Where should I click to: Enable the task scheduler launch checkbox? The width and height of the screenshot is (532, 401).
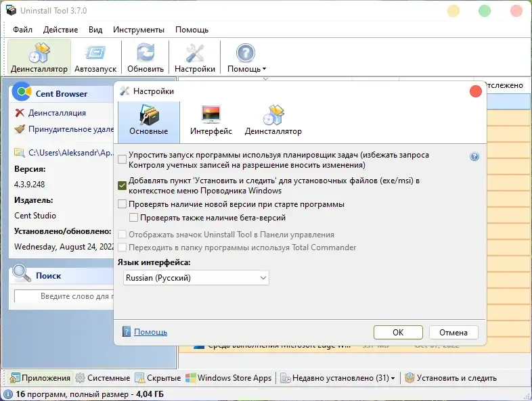[x=122, y=160]
